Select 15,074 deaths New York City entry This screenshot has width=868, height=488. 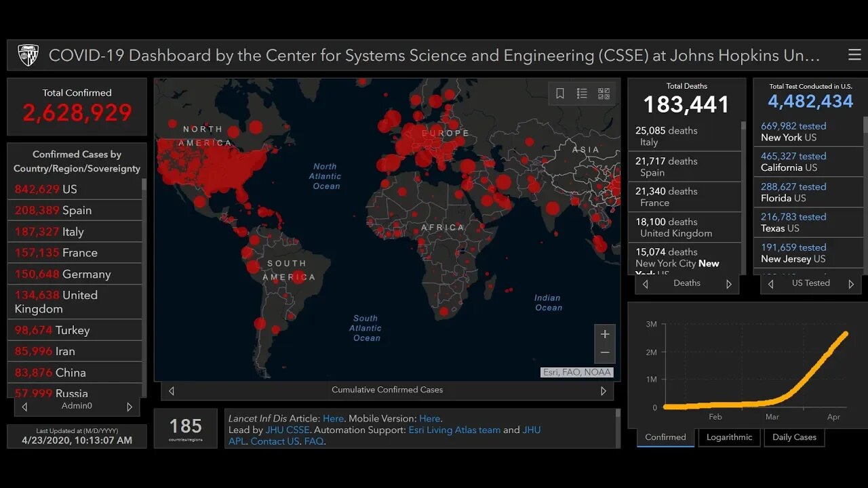(x=684, y=259)
